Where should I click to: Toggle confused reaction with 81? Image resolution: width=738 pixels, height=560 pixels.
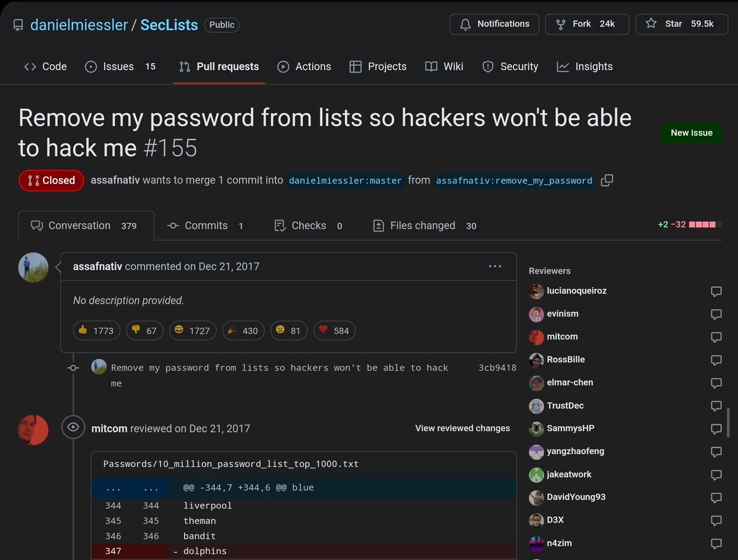[288, 331]
